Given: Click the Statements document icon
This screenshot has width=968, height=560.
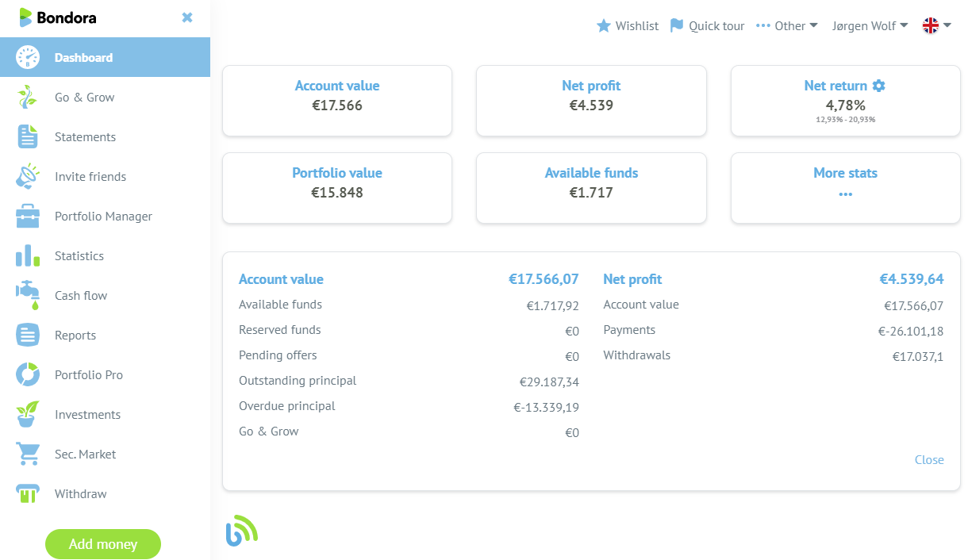Looking at the screenshot, I should [x=28, y=136].
